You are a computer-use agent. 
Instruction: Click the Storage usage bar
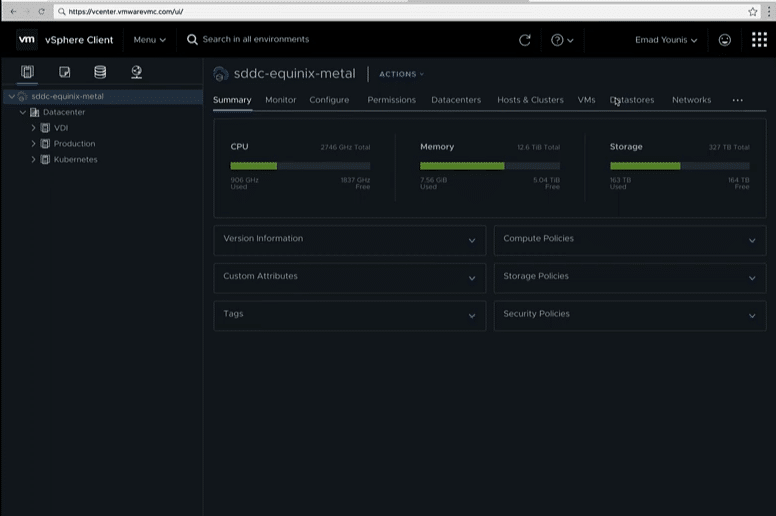(x=679, y=166)
